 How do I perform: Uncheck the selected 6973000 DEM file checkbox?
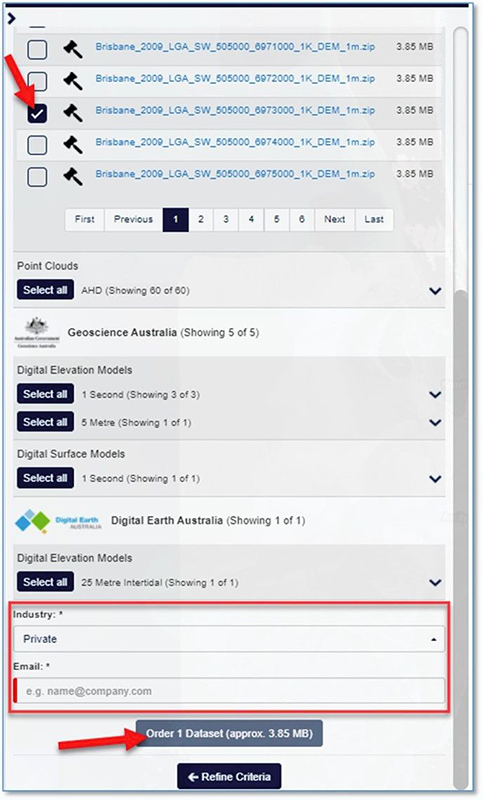(37, 113)
